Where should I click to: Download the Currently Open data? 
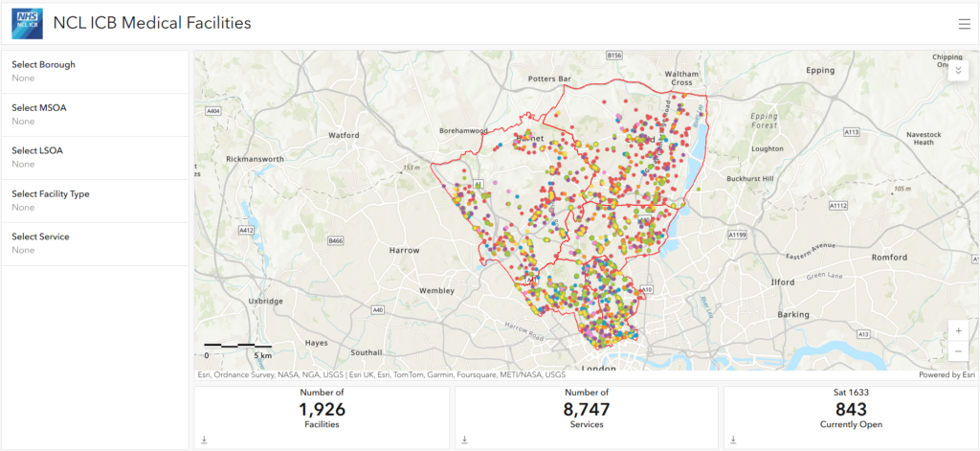pos(734,440)
